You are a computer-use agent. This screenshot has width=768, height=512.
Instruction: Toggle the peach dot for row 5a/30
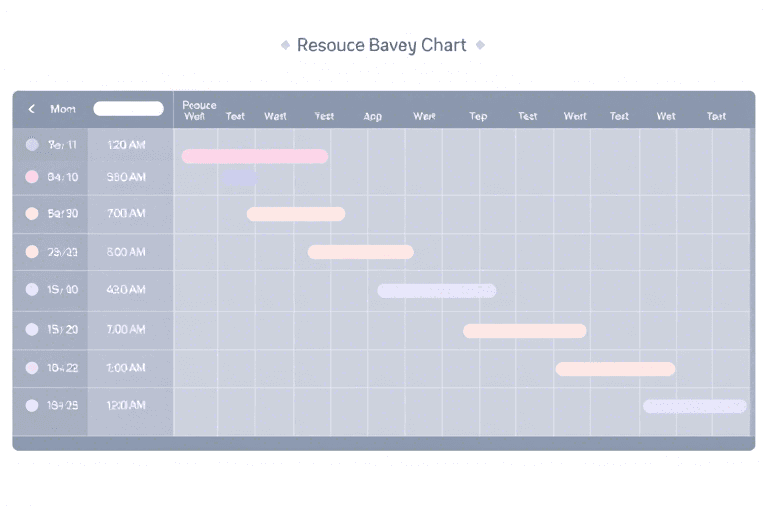32,213
